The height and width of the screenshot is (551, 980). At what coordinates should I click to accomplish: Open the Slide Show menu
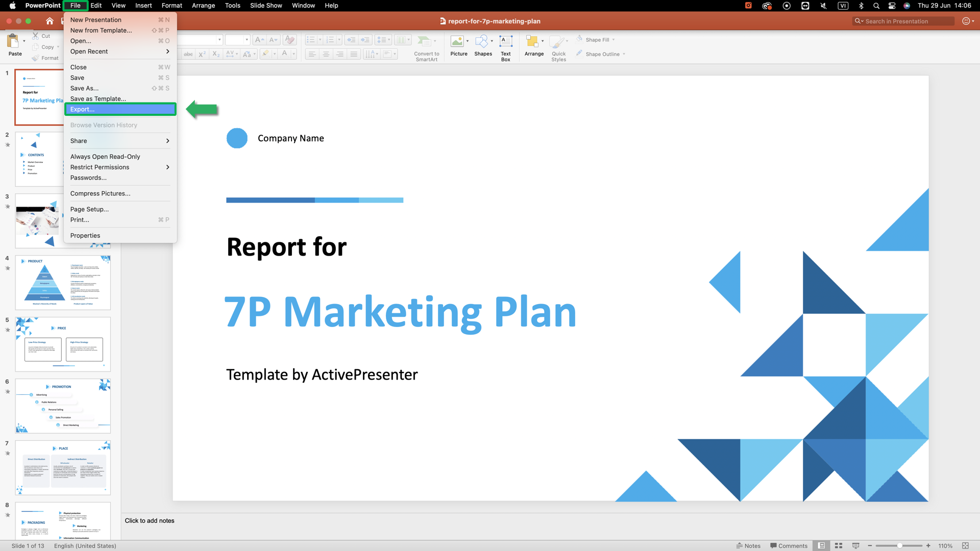tap(266, 6)
